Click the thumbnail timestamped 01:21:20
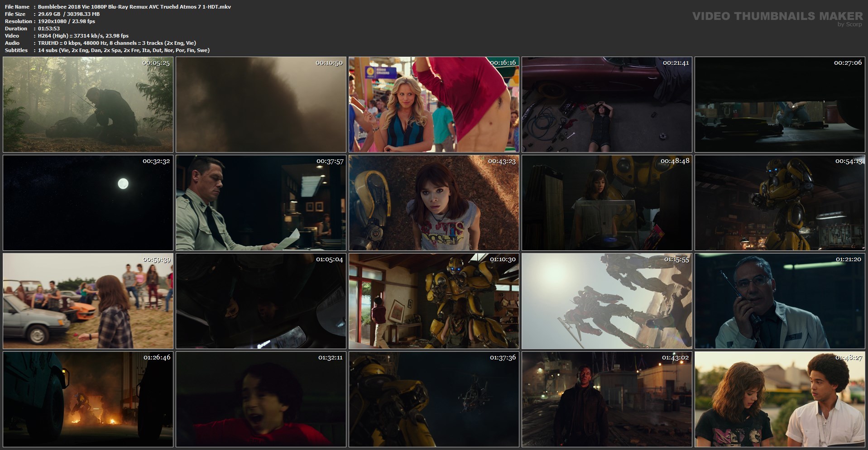The image size is (868, 450). (780, 301)
